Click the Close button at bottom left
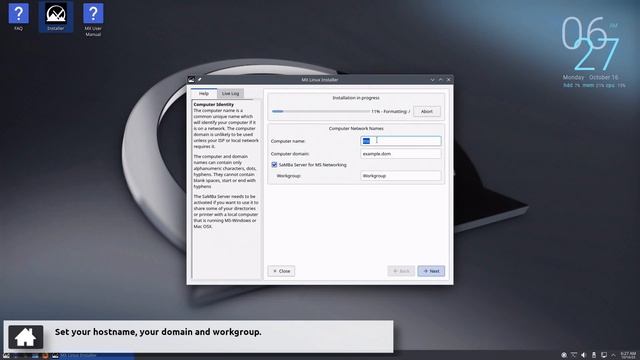Image resolution: width=640 pixels, height=360 pixels. point(281,271)
